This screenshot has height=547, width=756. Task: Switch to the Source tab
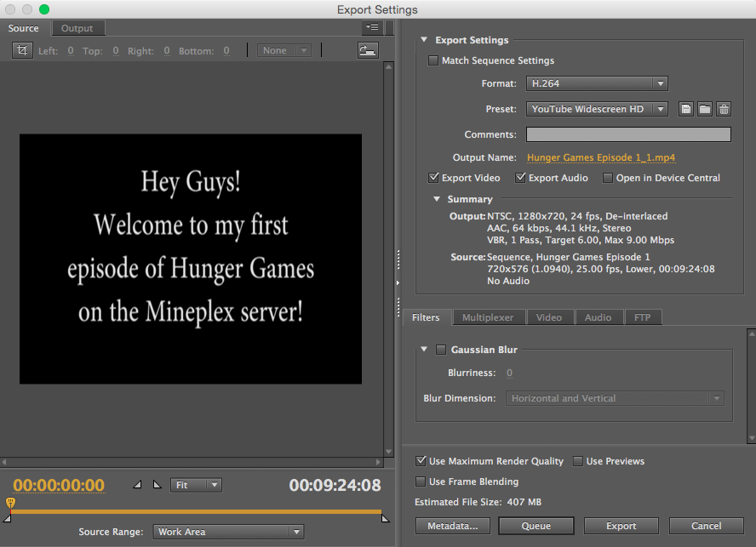click(23, 28)
